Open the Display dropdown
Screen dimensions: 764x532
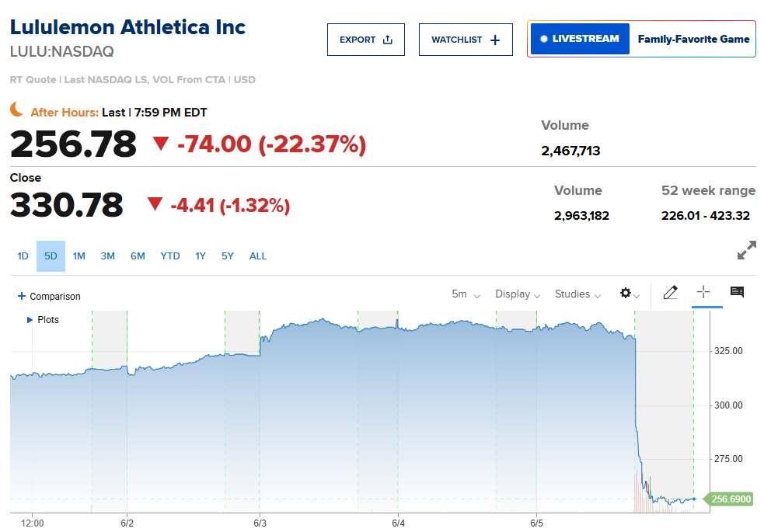tap(517, 294)
